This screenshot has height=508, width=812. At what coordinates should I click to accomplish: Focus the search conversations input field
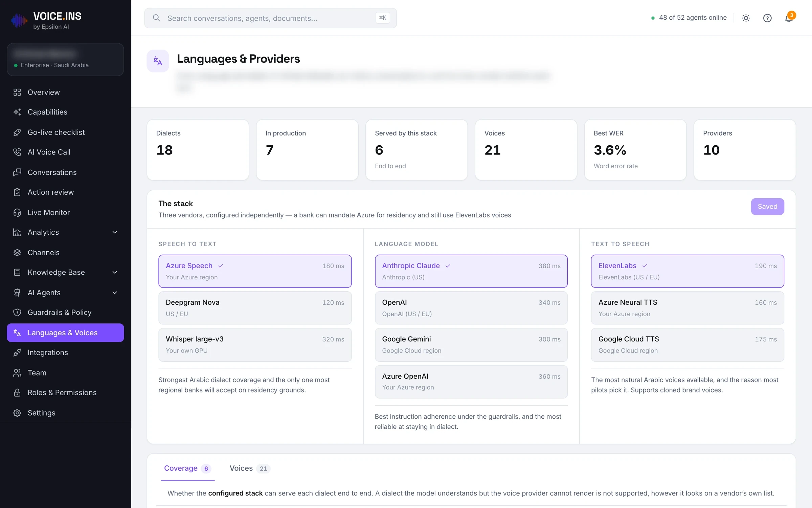[270, 18]
